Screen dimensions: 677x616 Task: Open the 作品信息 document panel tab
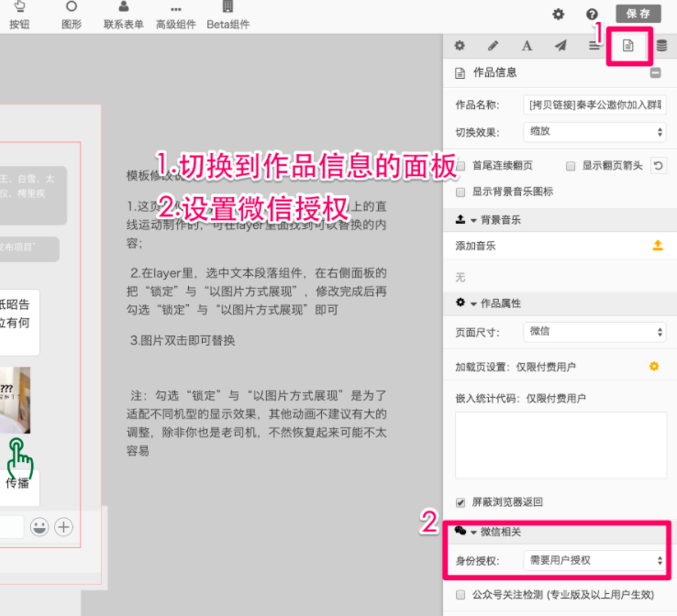tap(628, 46)
